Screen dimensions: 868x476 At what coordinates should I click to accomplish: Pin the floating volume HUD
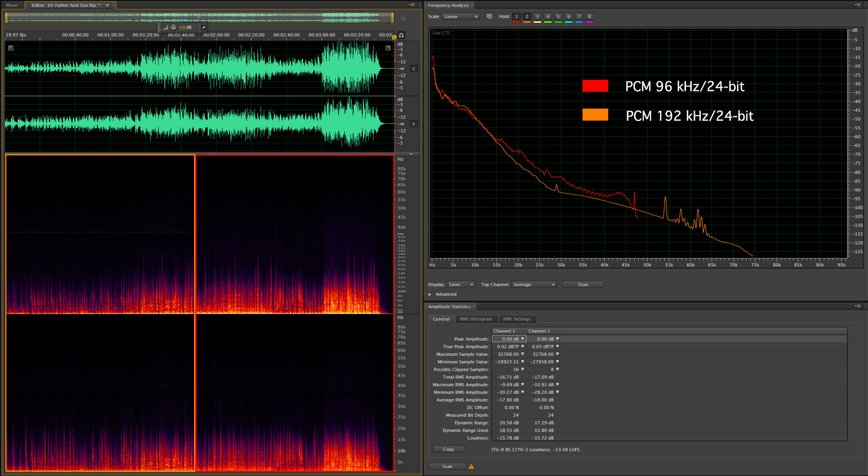pos(204,28)
